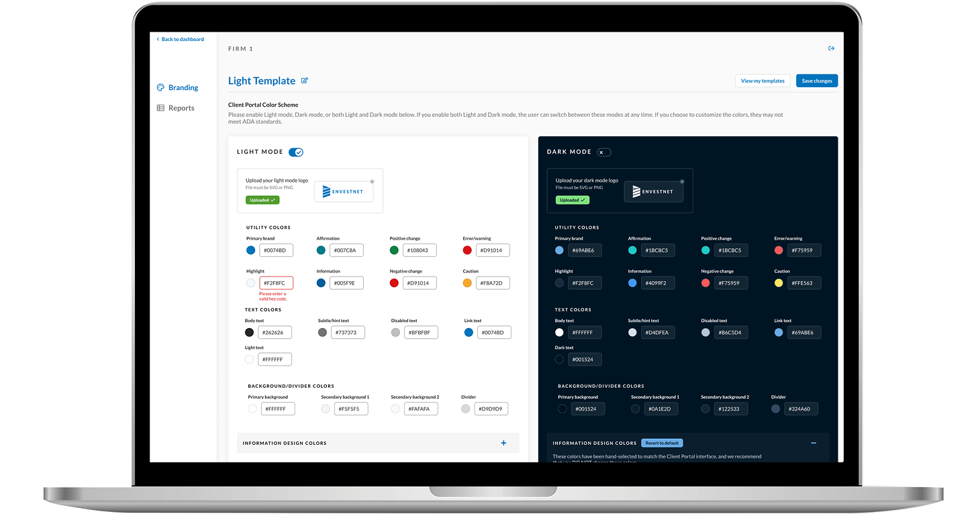Click the FIRM 1 header label
Viewport: 980px width, 518px height.
241,49
